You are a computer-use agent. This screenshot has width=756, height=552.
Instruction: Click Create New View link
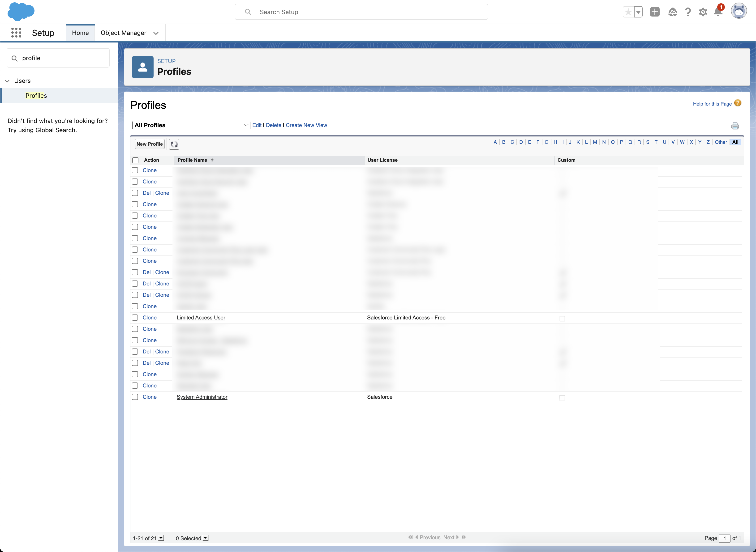pos(306,125)
